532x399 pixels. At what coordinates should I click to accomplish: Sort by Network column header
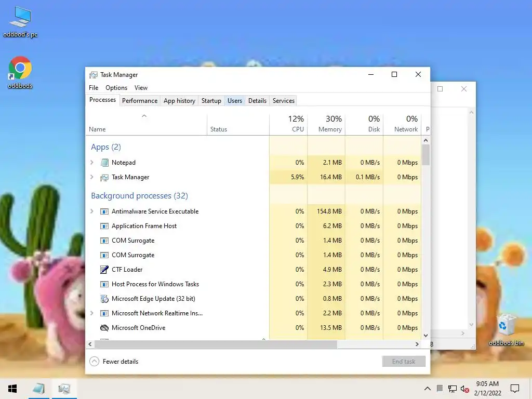[403, 125]
